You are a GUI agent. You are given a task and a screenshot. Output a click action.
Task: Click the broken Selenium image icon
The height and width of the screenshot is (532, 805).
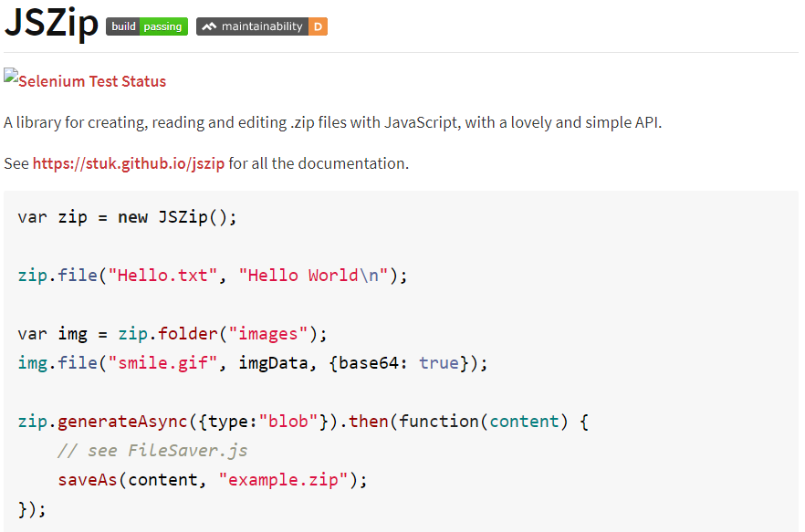(x=11, y=76)
